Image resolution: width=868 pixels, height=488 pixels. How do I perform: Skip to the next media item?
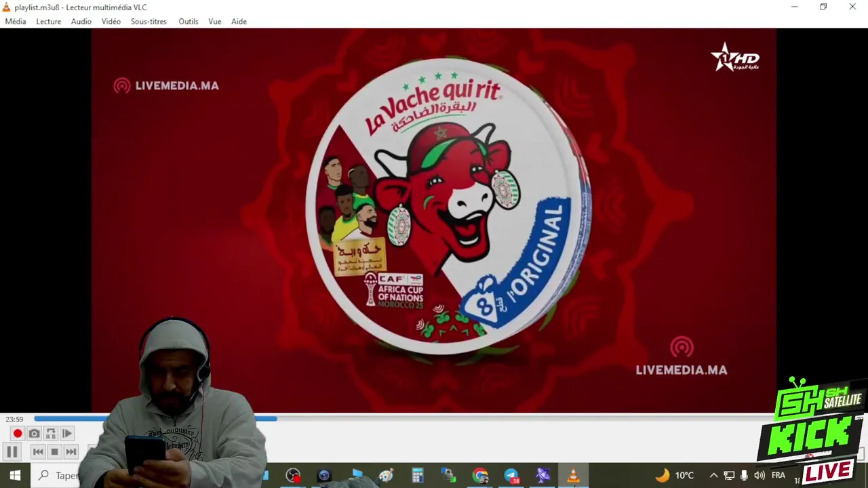click(71, 452)
